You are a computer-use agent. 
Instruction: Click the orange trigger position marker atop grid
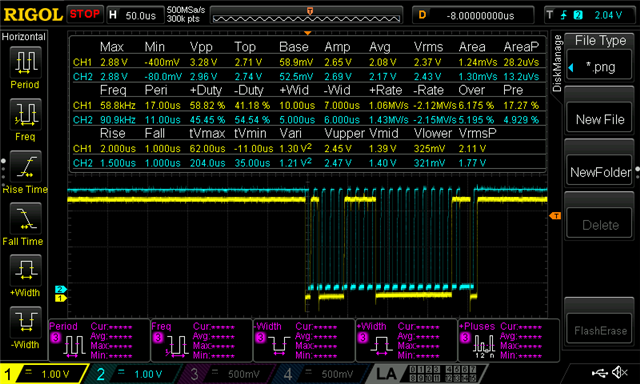click(x=308, y=33)
